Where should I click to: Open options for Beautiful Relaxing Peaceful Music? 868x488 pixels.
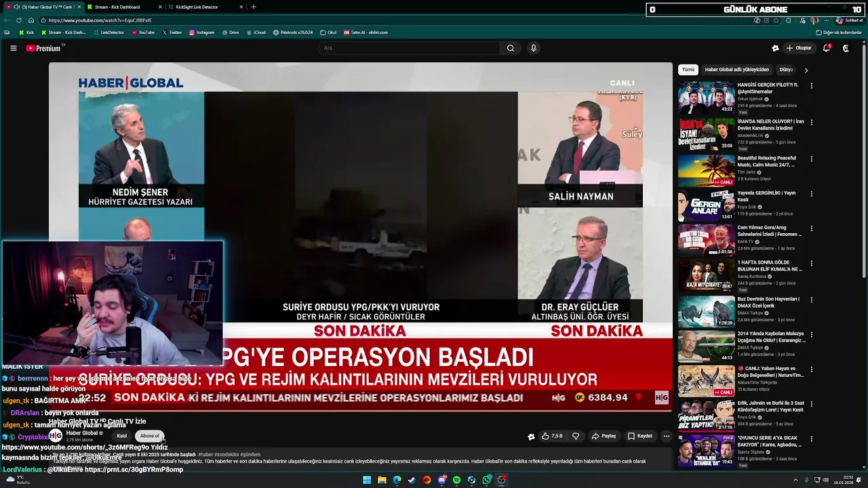point(811,159)
